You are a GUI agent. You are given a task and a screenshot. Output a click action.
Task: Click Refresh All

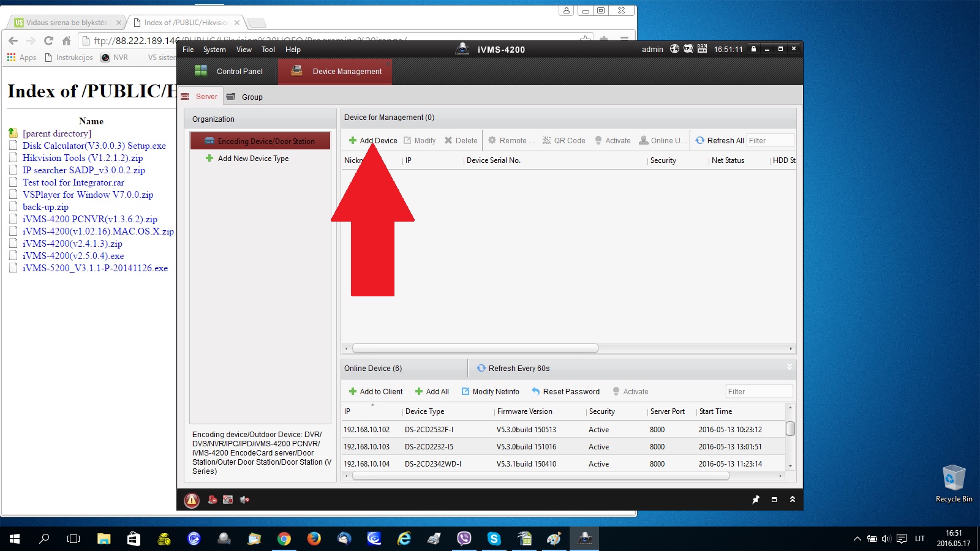click(x=720, y=141)
